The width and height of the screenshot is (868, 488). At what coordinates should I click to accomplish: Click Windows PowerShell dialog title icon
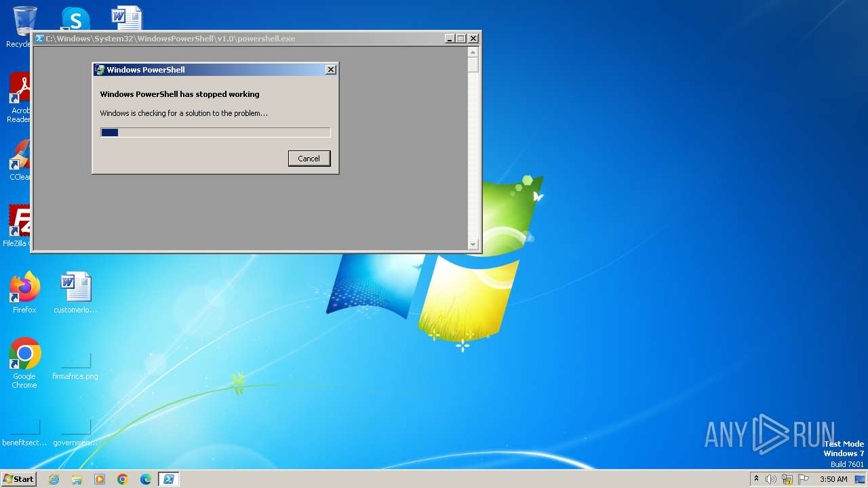(100, 70)
